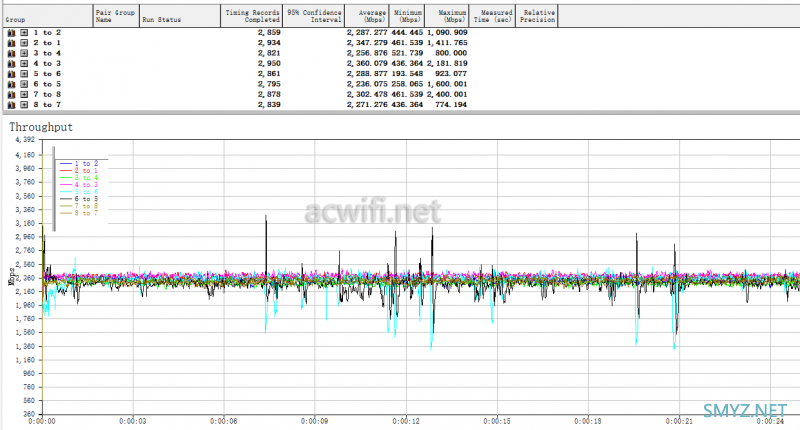
Task: Expand the '6 to 5' group row
Action: pos(24,84)
